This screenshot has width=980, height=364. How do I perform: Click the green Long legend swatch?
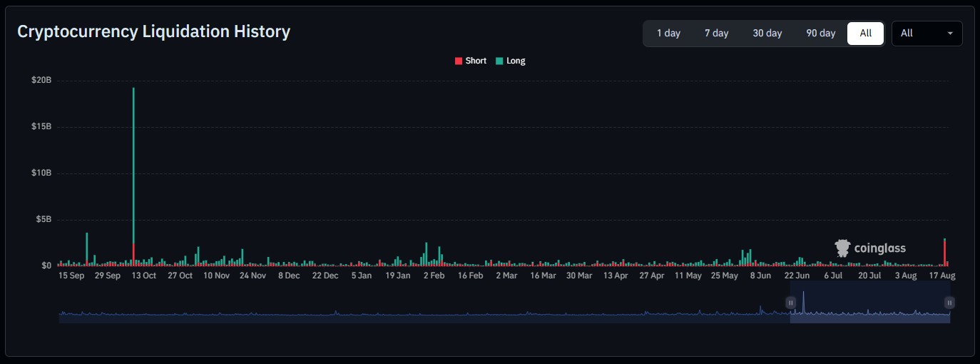[499, 61]
